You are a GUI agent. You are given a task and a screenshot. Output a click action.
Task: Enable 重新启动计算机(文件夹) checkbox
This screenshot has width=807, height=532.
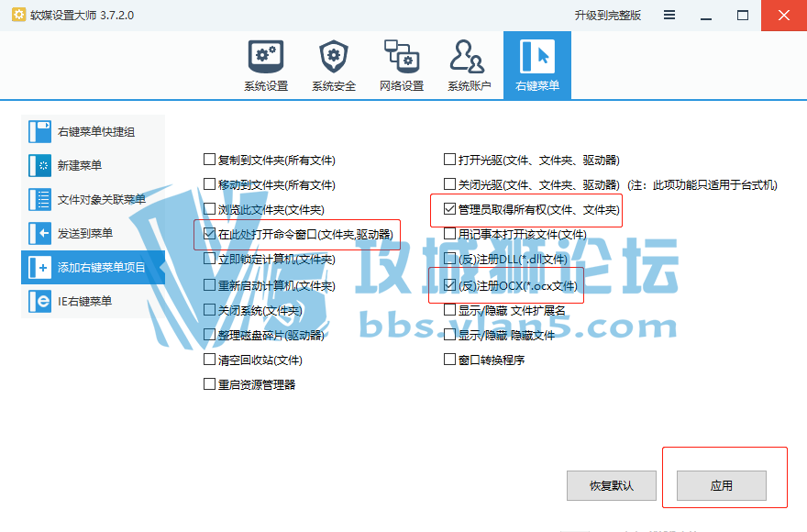point(209,284)
